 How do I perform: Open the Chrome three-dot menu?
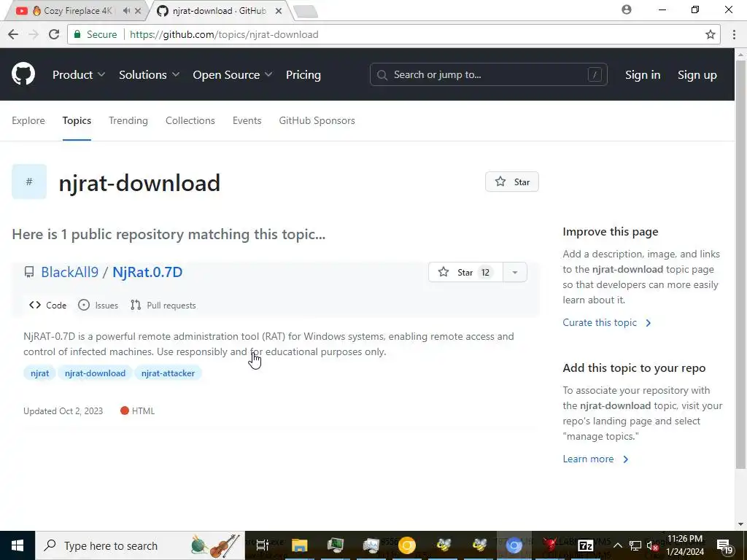coord(734,34)
